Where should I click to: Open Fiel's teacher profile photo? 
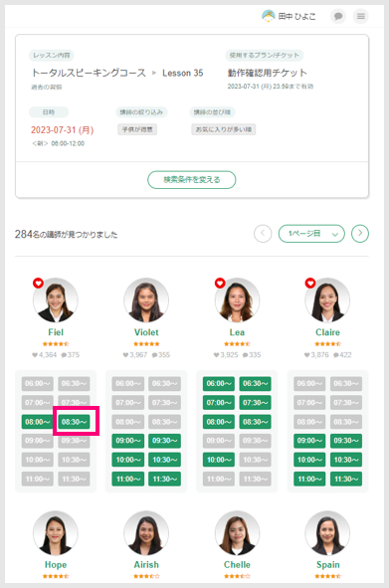coord(56,300)
